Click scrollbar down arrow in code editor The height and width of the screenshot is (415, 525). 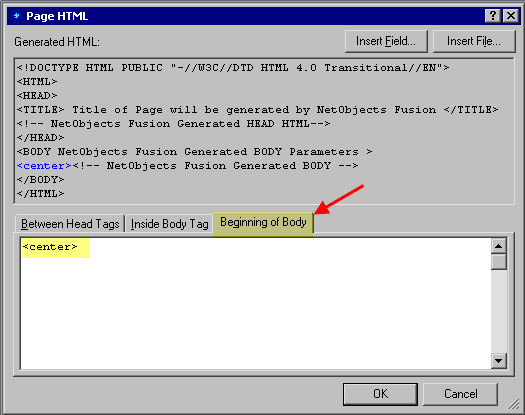(x=499, y=361)
